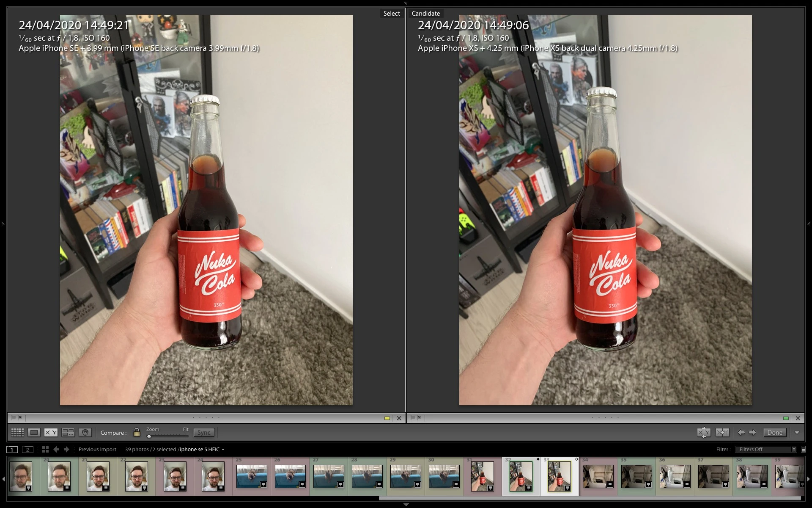Click the comment badge on thumbnail 28
The image size is (812, 508).
(x=379, y=485)
